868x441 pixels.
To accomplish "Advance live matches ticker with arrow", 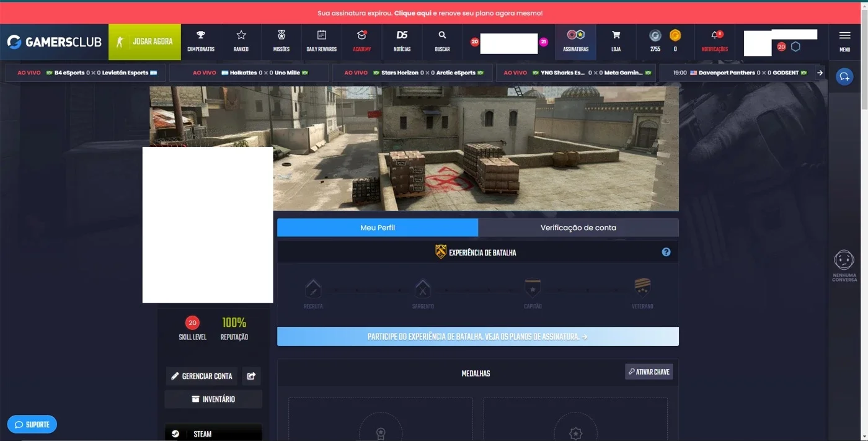I will pos(820,73).
